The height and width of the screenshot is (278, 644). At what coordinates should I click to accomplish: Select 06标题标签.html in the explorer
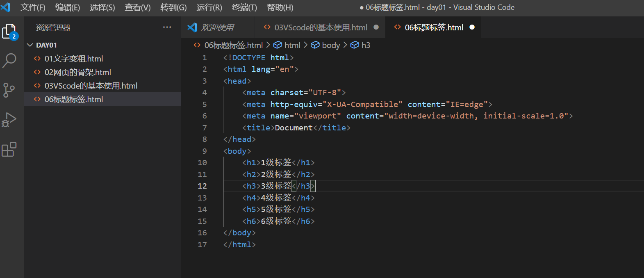pyautogui.click(x=102, y=99)
